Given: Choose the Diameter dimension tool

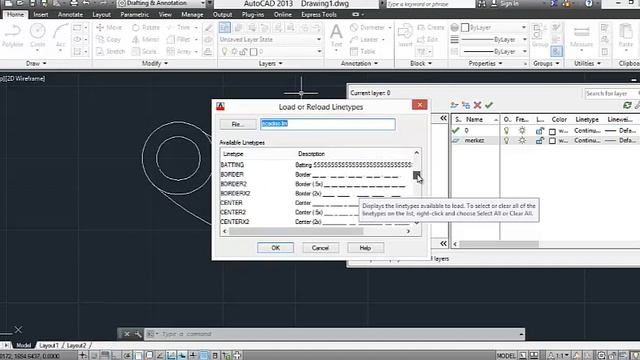Looking at the screenshot, I should 368,27.
